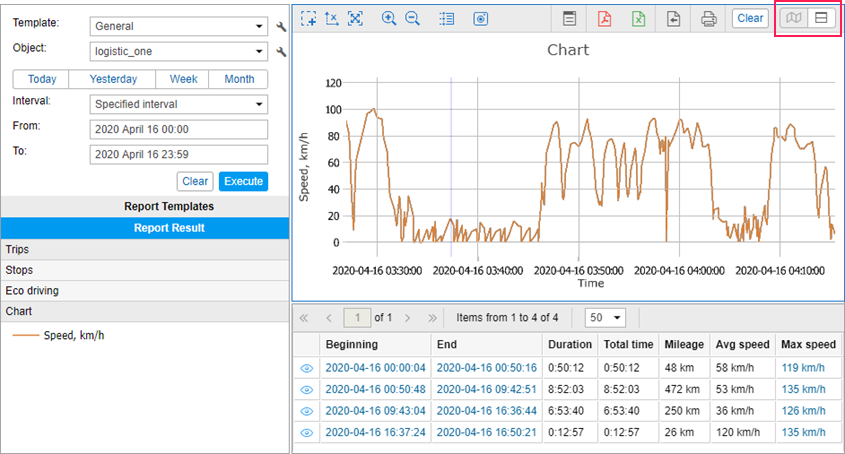This screenshot has width=845, height=454.
Task: Sort by the Beginning column header
Action: pos(376,345)
